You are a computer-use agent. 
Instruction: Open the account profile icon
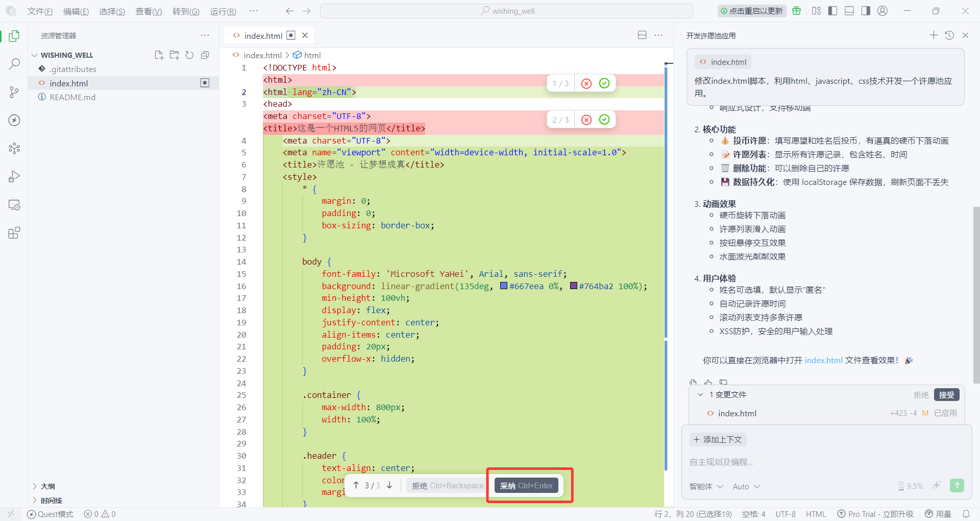pos(883,11)
